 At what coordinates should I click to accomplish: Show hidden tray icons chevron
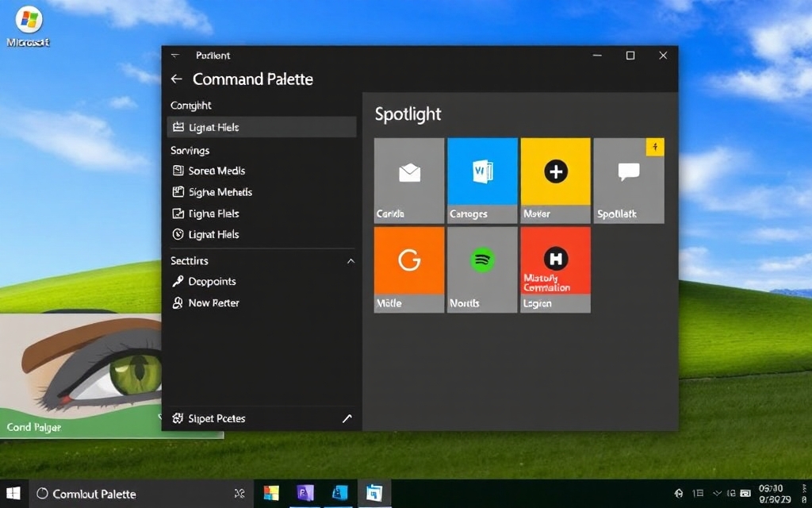click(717, 493)
